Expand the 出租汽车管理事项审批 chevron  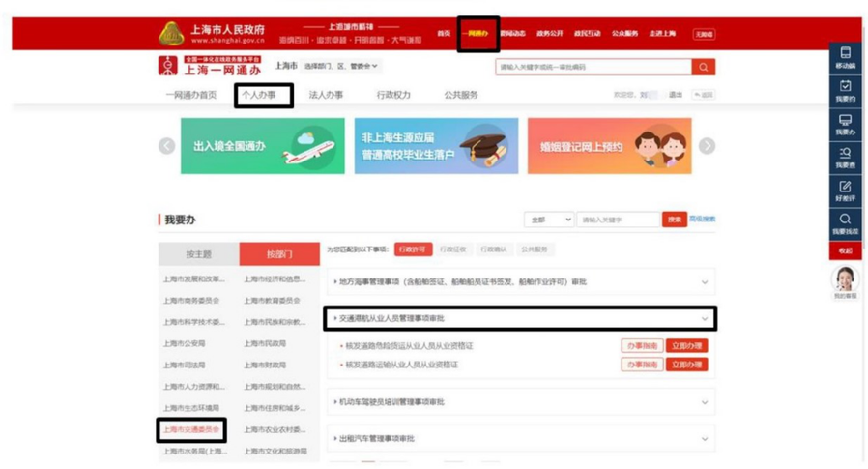(705, 439)
